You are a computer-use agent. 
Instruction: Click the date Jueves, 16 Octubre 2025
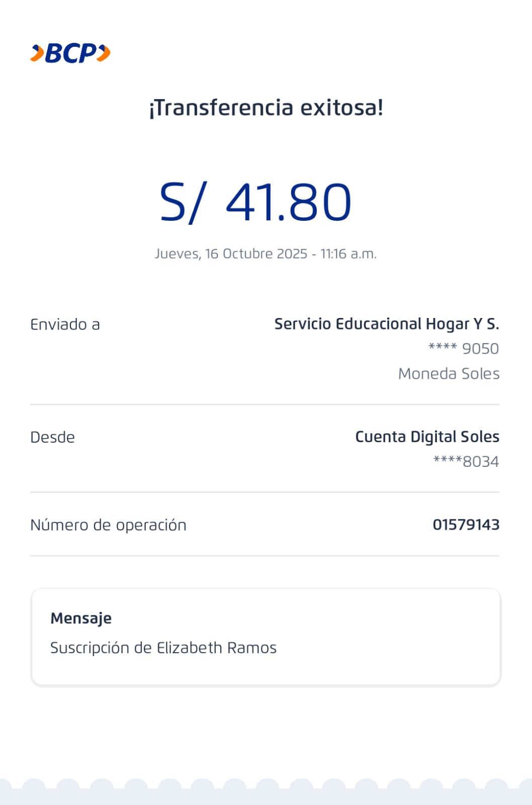pos(231,254)
